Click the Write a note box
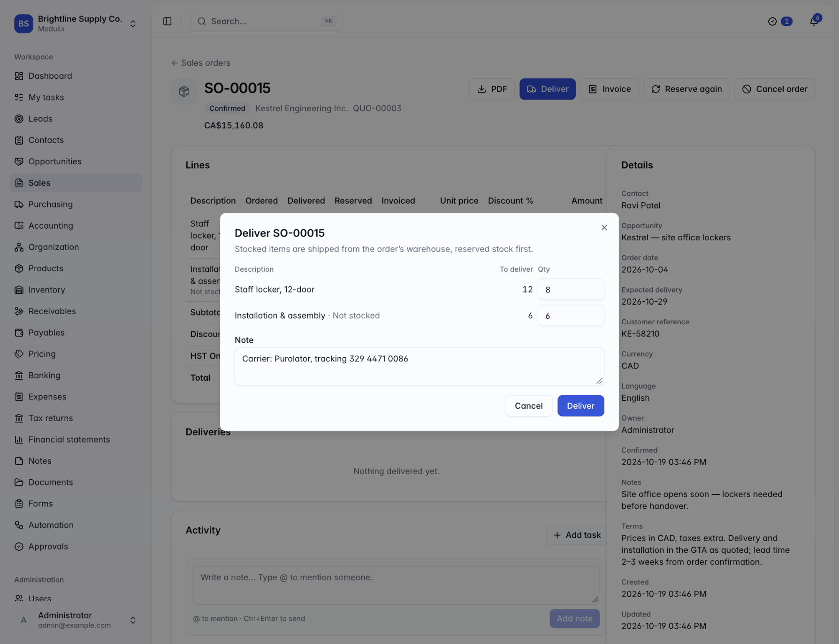Screen dimensions: 839x644 (x=396, y=585)
